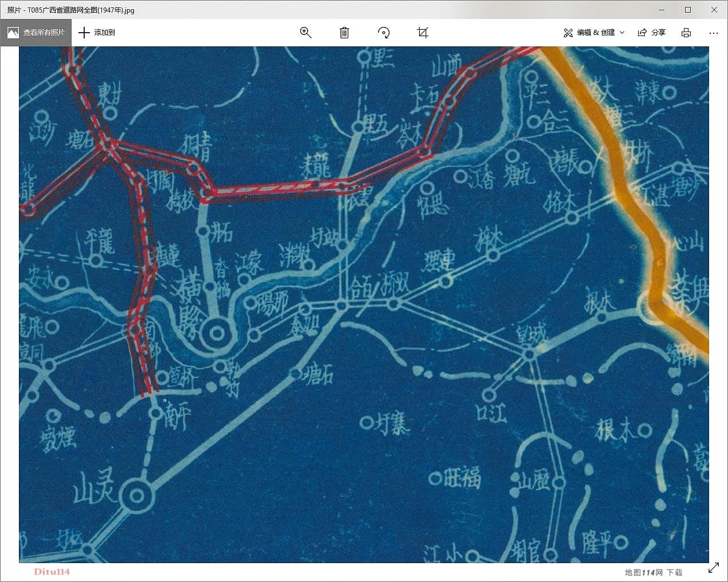
Task: Open the See more (…) menu
Action: pyautogui.click(x=713, y=33)
